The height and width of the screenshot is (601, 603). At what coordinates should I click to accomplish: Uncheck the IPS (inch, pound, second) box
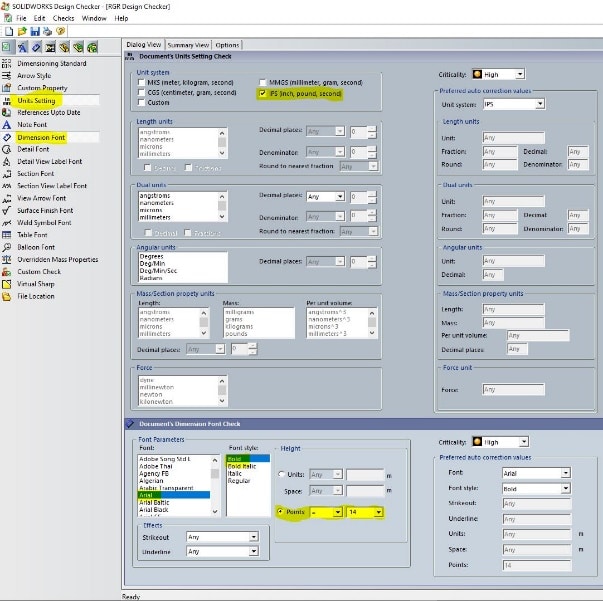pyautogui.click(x=263, y=93)
